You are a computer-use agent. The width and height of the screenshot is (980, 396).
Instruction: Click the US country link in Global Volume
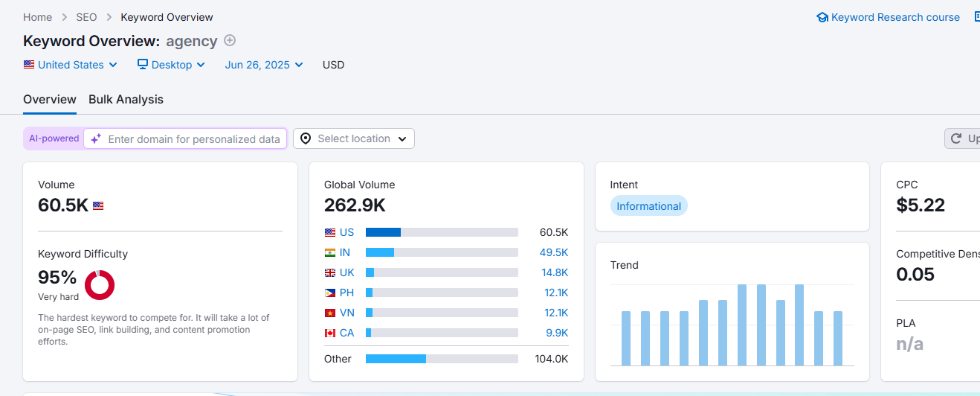coord(347,232)
